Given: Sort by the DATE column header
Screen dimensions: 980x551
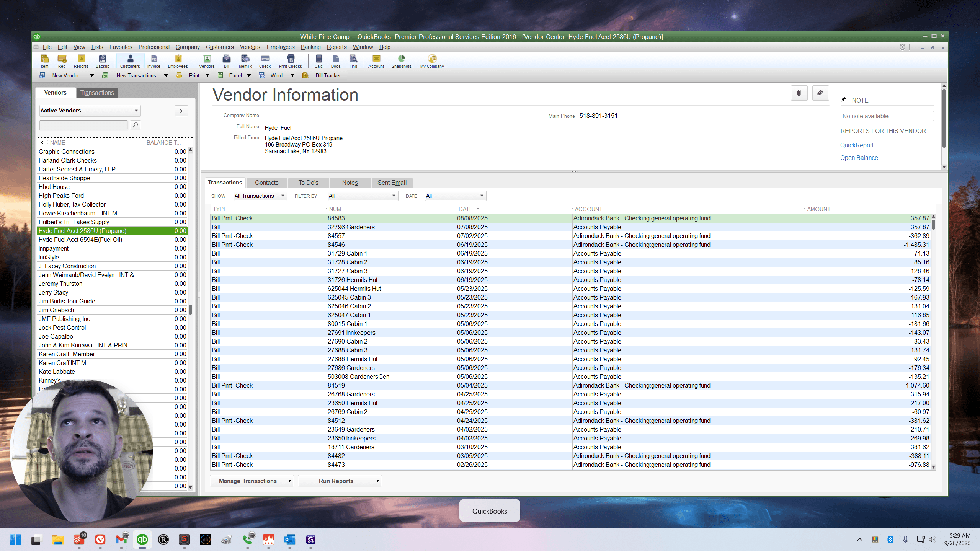Looking at the screenshot, I should pyautogui.click(x=466, y=209).
